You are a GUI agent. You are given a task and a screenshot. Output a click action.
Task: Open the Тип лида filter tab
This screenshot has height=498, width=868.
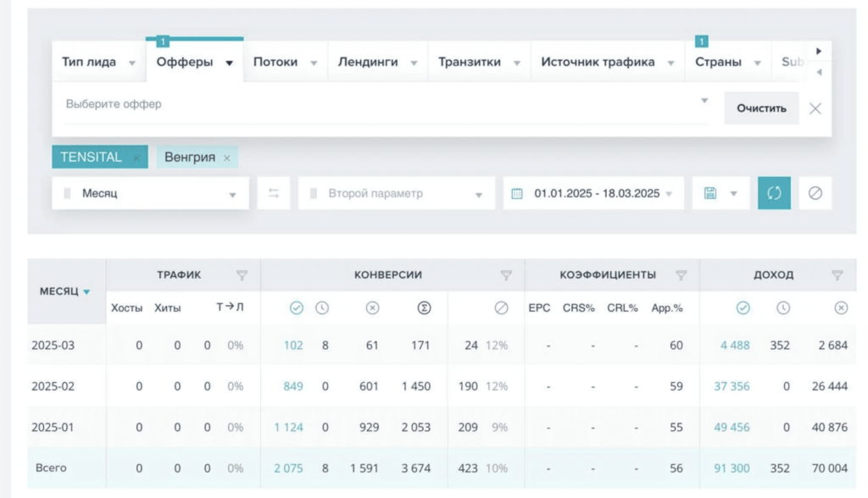click(98, 62)
